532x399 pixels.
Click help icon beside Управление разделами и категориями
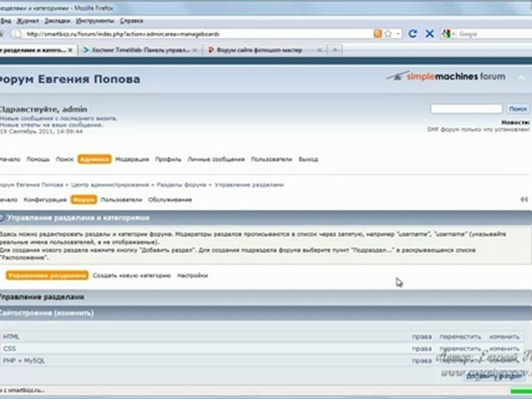click(x=2, y=217)
